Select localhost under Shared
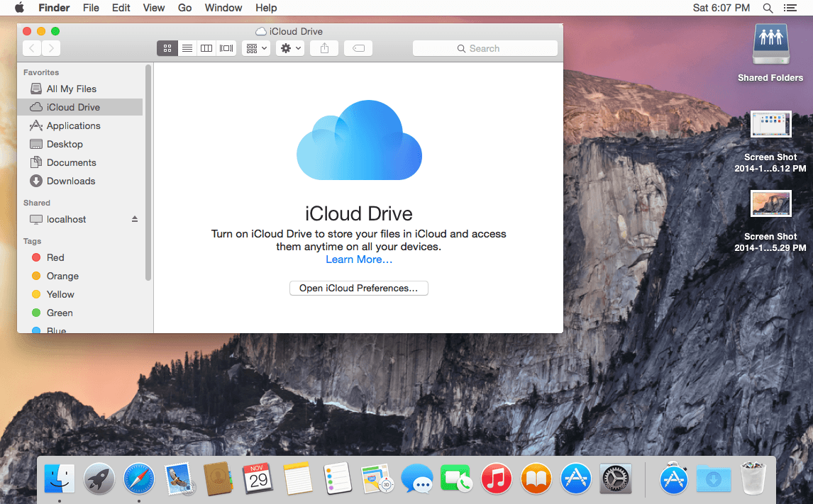 80,219
